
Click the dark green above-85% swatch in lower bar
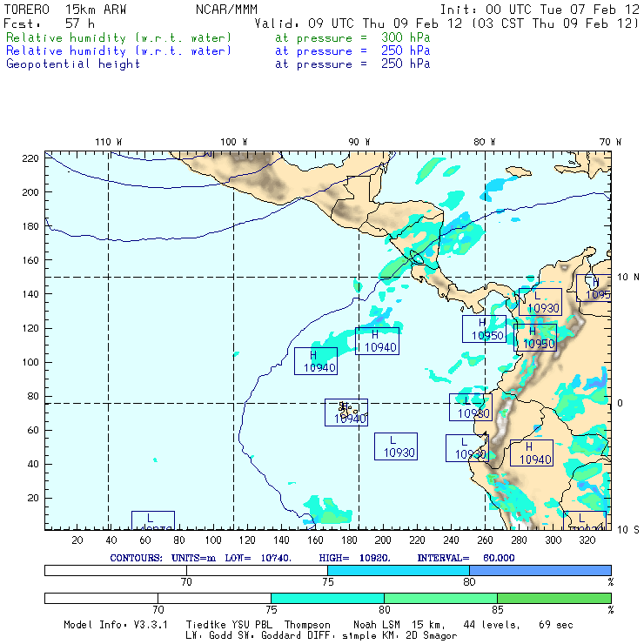554,598
